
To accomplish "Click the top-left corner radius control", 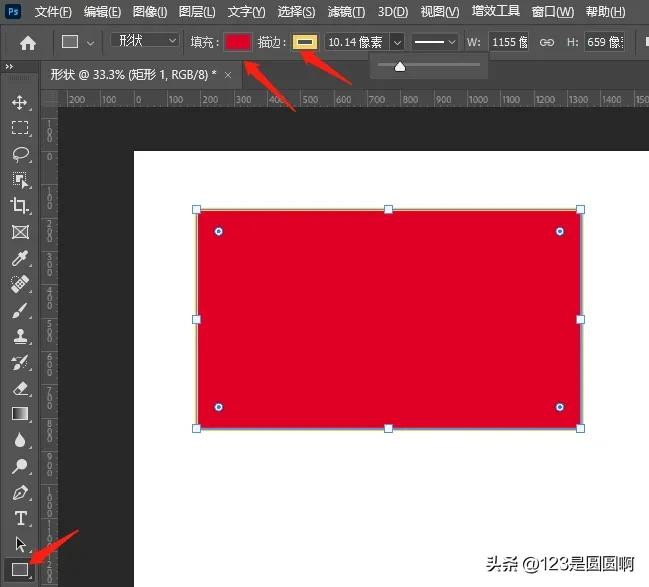I will [x=219, y=231].
